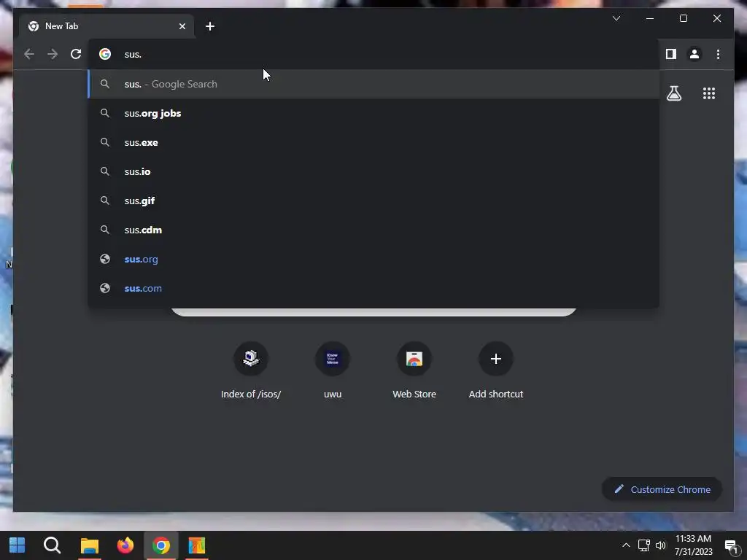Click Customize Chrome button
This screenshot has height=560, width=747.
(662, 489)
